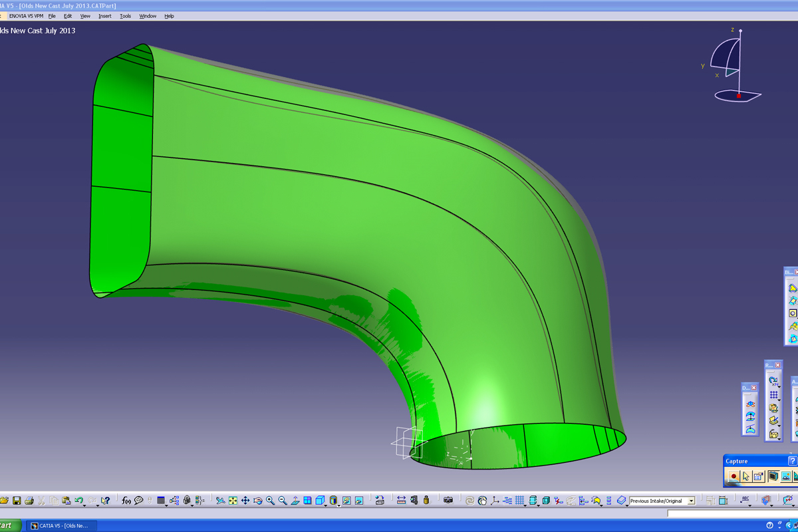This screenshot has height=532, width=798.
Task: Expand the View Mode dropdown arrow
Action: click(x=339, y=504)
